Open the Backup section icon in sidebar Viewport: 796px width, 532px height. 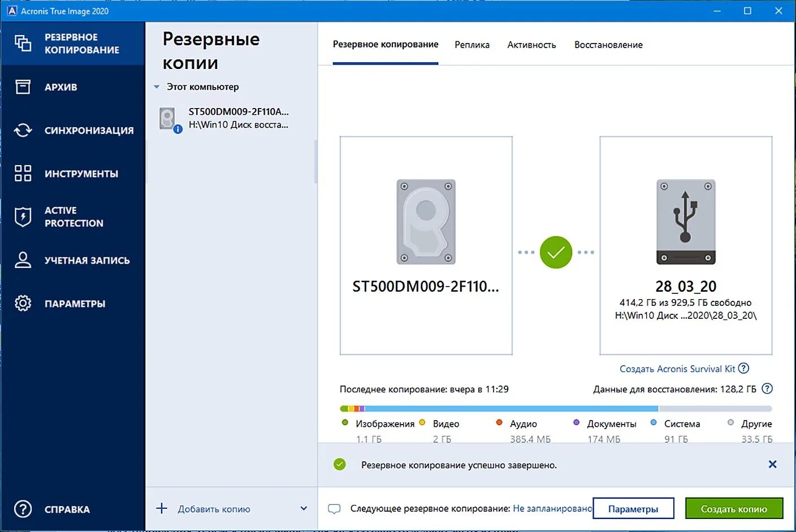23,43
